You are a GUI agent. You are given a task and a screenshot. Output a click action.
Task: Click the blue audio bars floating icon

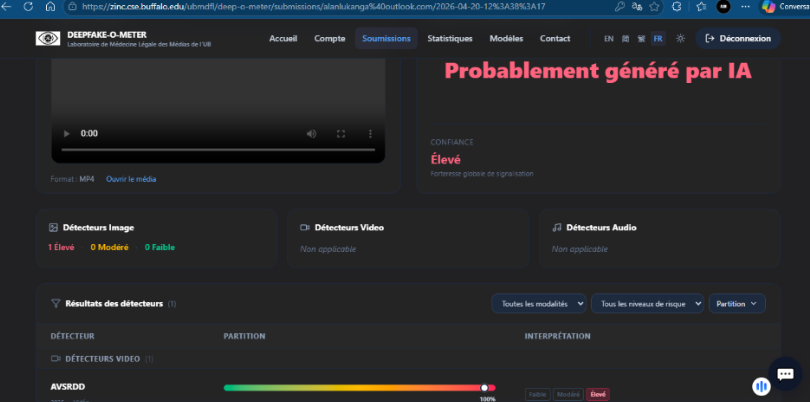pyautogui.click(x=760, y=384)
